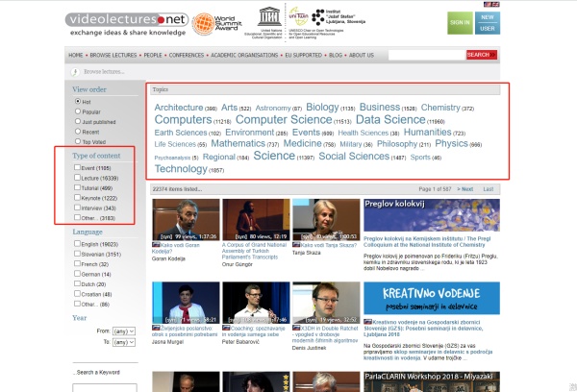Click the Institut Jožef Stefan logo
Viewport: 577px width, 392px height.
click(343, 19)
